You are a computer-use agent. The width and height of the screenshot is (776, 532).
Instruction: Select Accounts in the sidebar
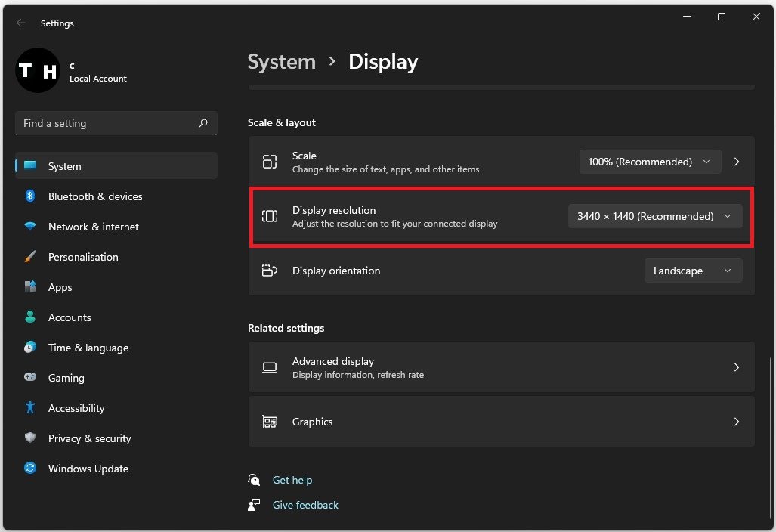point(70,317)
